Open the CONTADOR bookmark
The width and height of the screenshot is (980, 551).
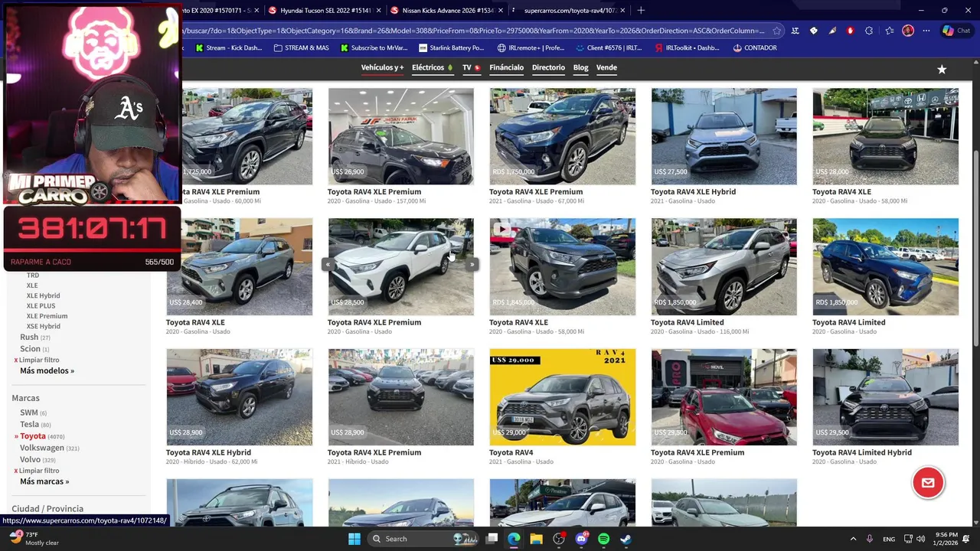755,47
